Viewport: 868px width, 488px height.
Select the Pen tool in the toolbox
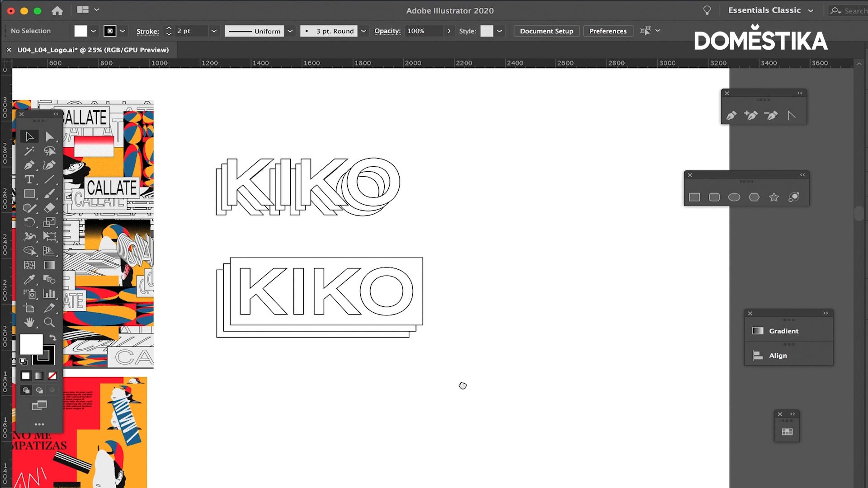click(x=29, y=165)
